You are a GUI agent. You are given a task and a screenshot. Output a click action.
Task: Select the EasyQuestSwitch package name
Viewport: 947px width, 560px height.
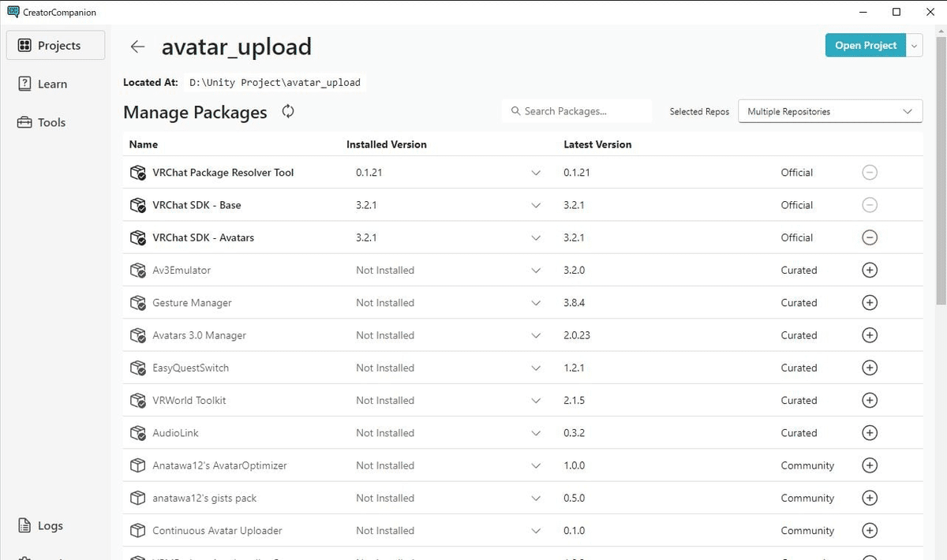coord(190,368)
